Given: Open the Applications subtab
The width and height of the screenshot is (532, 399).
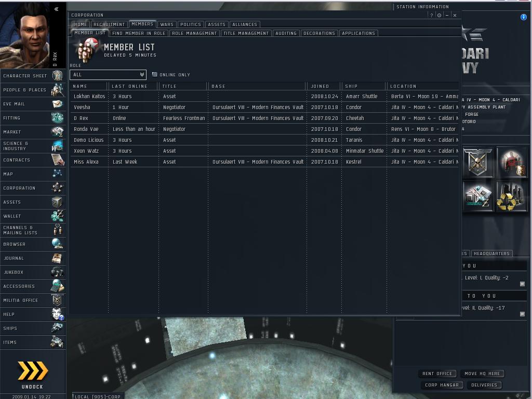Looking at the screenshot, I should click(x=358, y=33).
